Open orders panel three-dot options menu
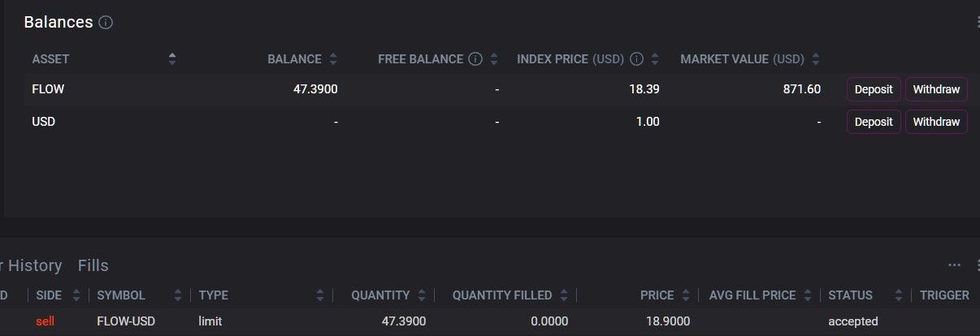The image size is (980, 336). 955,265
